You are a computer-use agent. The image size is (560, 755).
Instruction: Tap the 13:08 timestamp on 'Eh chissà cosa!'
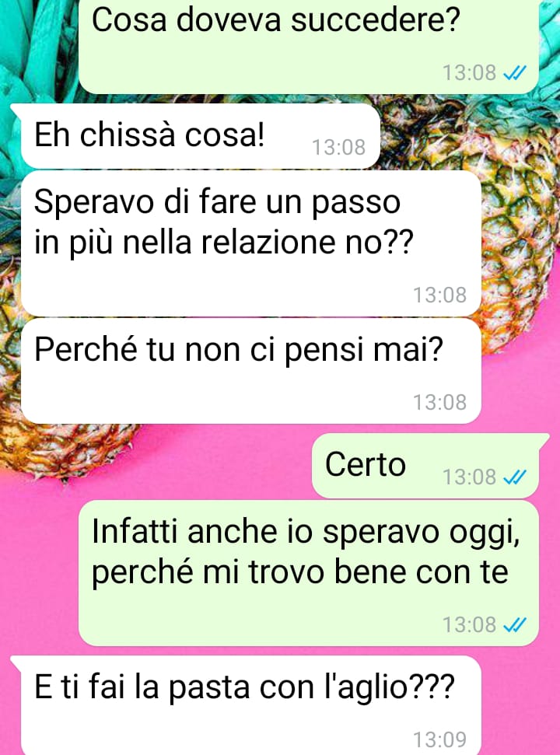[339, 147]
